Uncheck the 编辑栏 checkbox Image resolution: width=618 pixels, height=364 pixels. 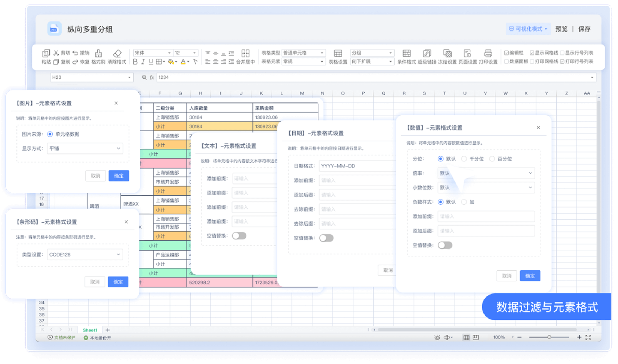(x=506, y=53)
